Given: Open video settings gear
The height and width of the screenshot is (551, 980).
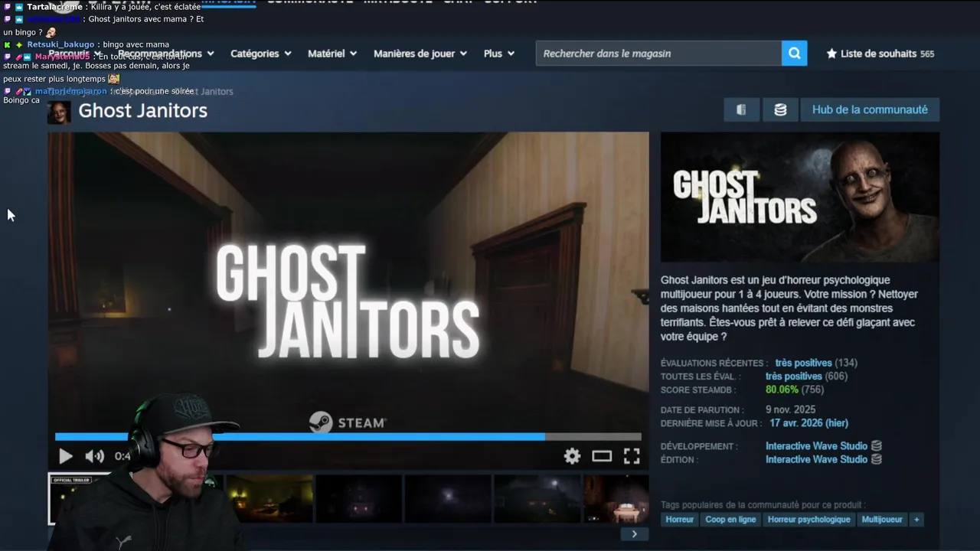Looking at the screenshot, I should (572, 456).
